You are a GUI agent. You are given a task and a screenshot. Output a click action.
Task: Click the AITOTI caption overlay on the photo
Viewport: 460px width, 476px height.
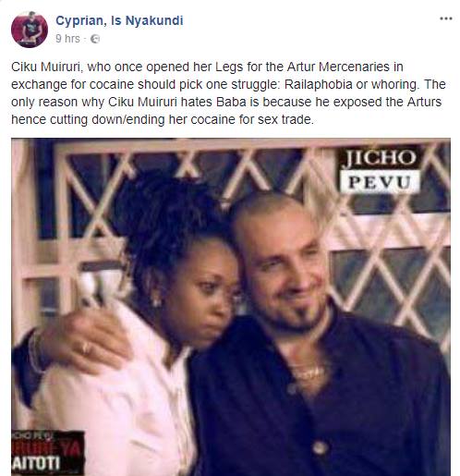point(36,462)
